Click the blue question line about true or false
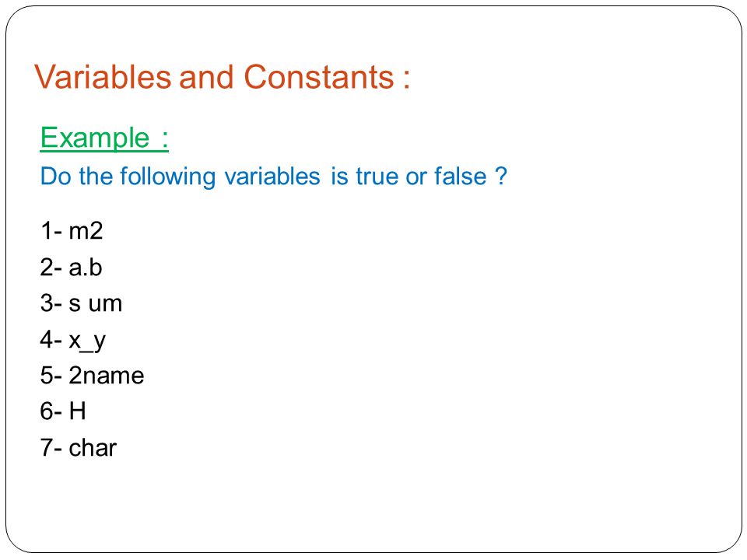 (x=273, y=177)
